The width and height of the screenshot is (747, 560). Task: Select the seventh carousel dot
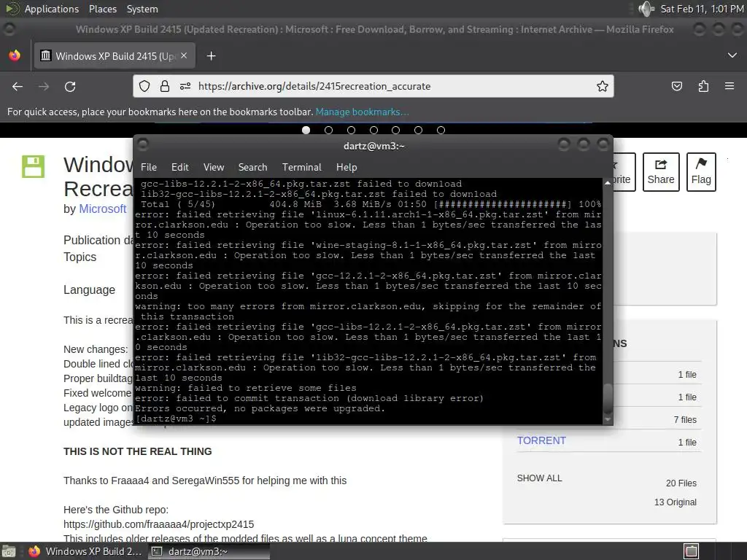click(441, 130)
